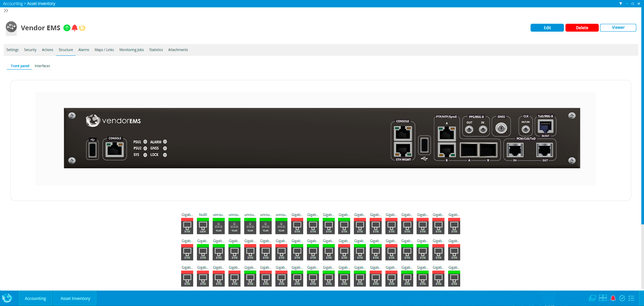Click the USB port left of the CONSOLE port

(93, 150)
